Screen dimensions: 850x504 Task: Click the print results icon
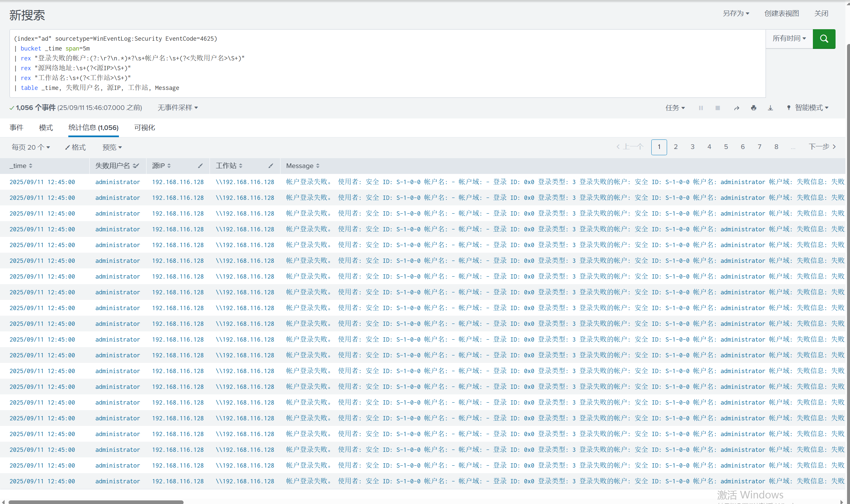point(753,108)
